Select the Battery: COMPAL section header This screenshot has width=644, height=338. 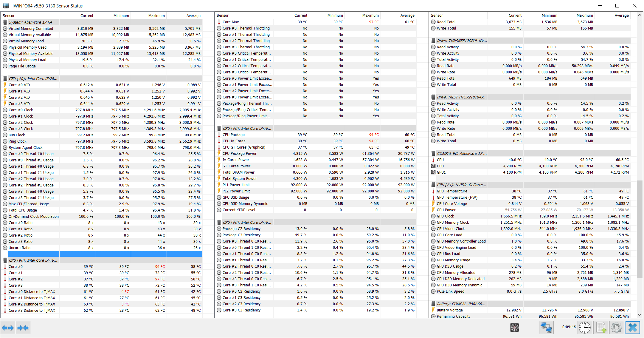coord(461,304)
